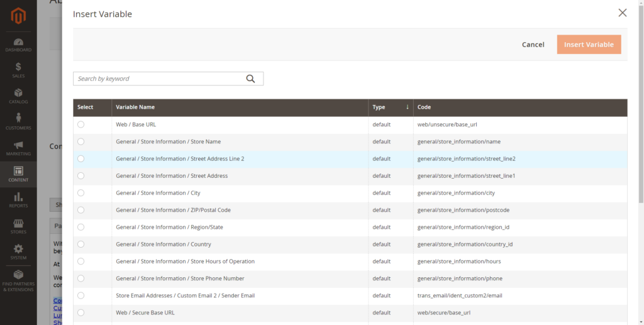Select Web / Secure Base URL radio button
Image resolution: width=644 pixels, height=325 pixels.
tap(81, 312)
